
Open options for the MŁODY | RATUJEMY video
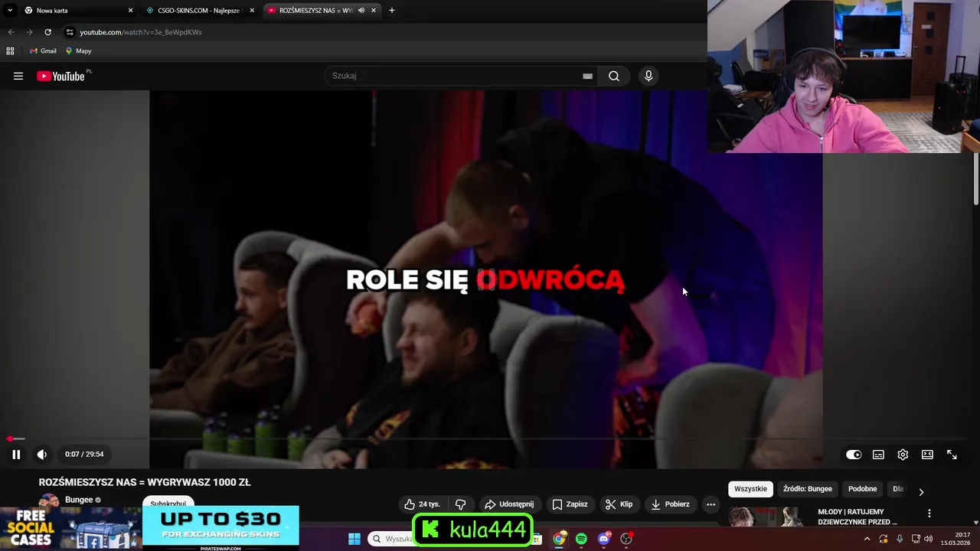tap(929, 514)
